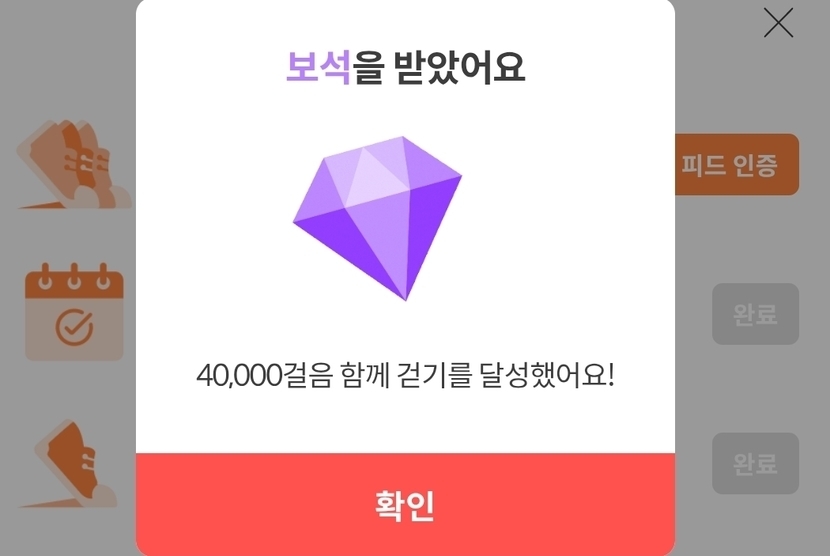Confirm the reward with the 확인 button
The height and width of the screenshot is (556, 830).
click(x=405, y=504)
